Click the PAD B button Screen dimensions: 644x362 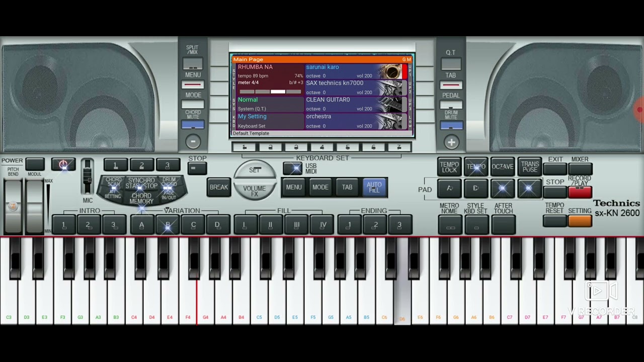[475, 188]
